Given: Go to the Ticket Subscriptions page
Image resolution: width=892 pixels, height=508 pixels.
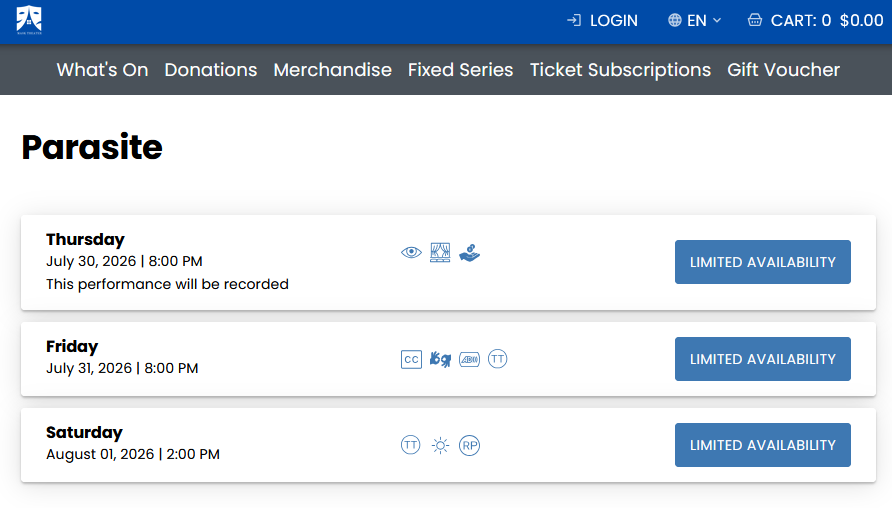Looking at the screenshot, I should (x=620, y=70).
